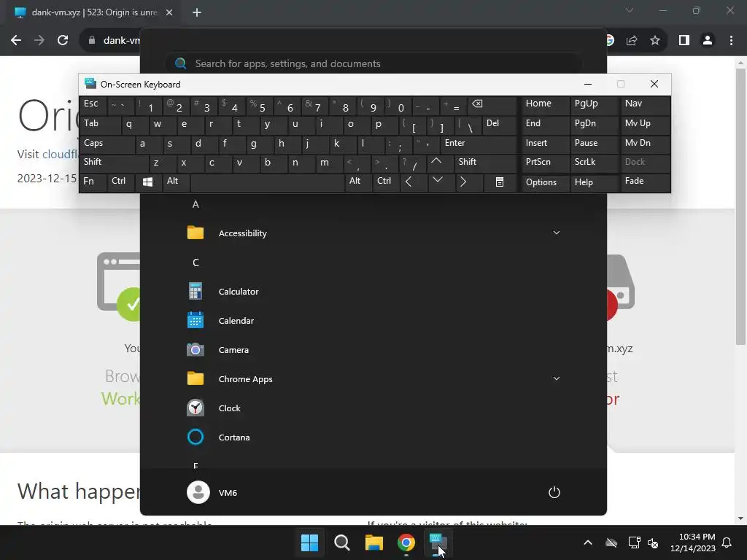Show hidden icons in system tray
Viewport: 747px width, 560px height.
click(588, 542)
